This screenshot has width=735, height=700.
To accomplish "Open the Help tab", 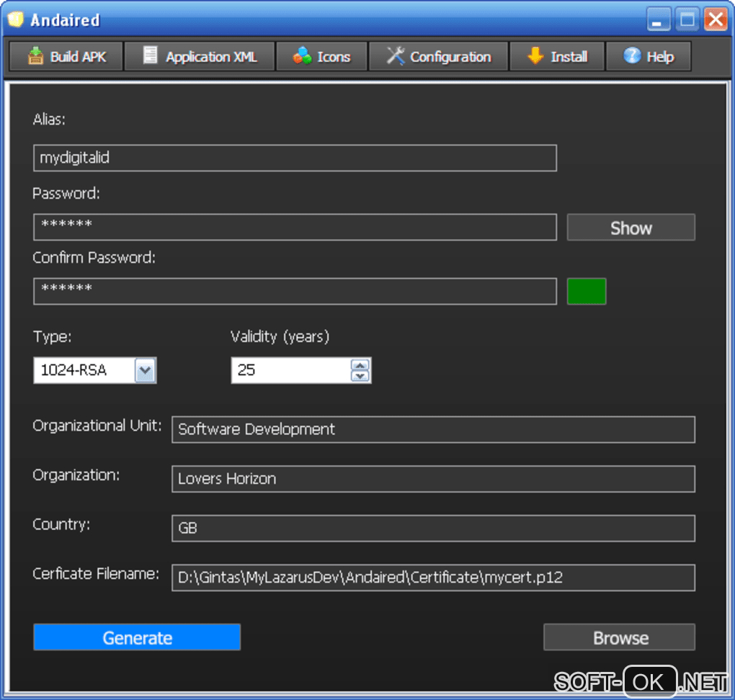I will [649, 57].
